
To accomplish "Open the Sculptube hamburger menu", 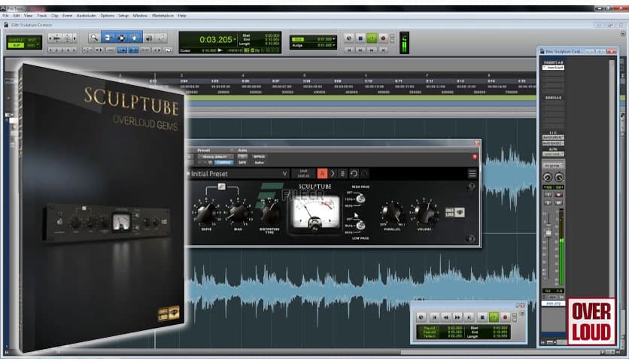I will (x=473, y=173).
